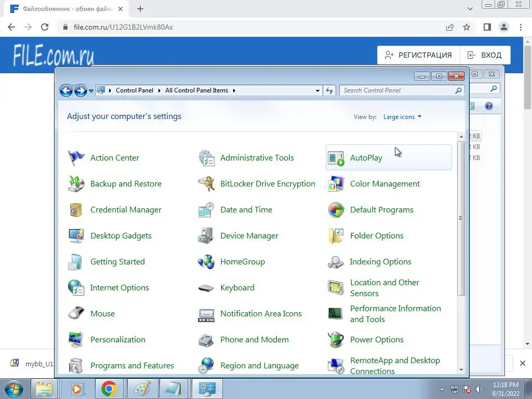
Task: Open Phone and Modem icon
Action: (x=206, y=340)
